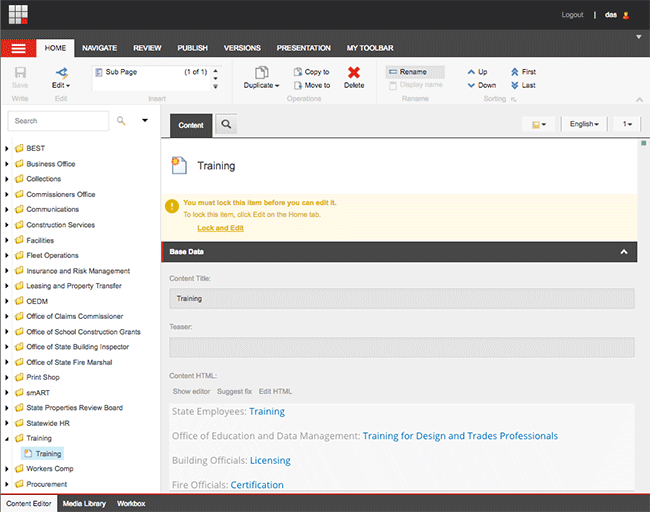Collapse the Training folder in tree
This screenshot has width=650, height=512.
point(8,438)
